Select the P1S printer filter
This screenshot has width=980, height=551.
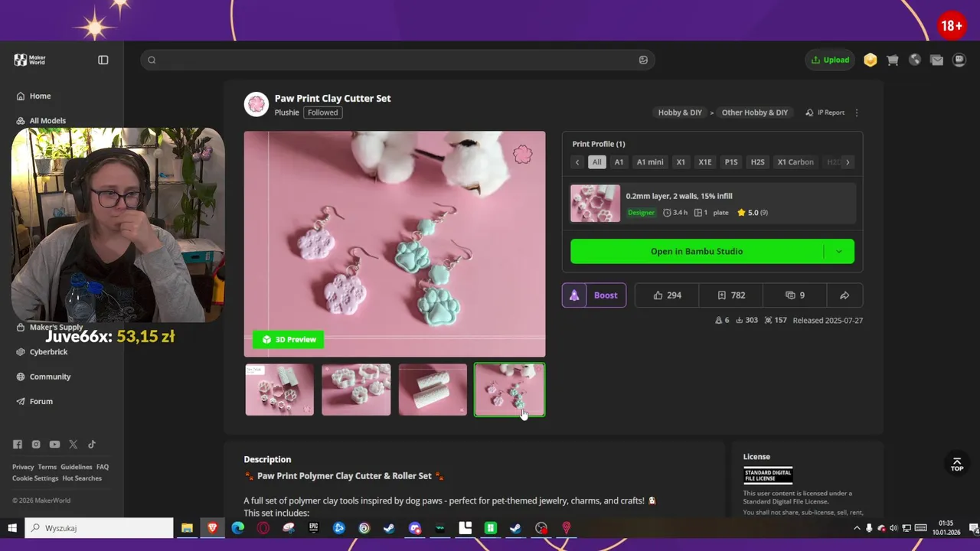(x=731, y=162)
